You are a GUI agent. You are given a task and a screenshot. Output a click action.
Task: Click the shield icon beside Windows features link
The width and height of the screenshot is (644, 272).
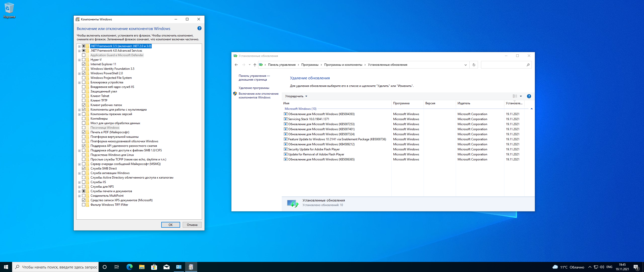click(x=235, y=94)
